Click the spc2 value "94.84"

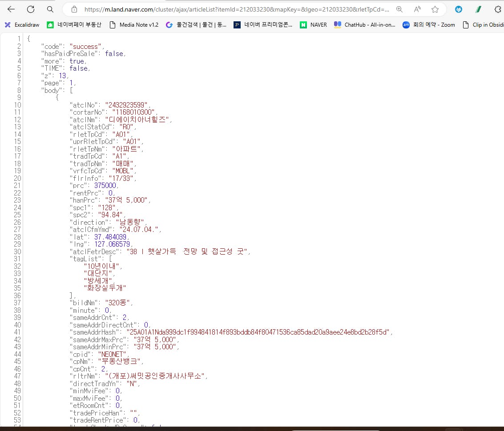[110, 215]
